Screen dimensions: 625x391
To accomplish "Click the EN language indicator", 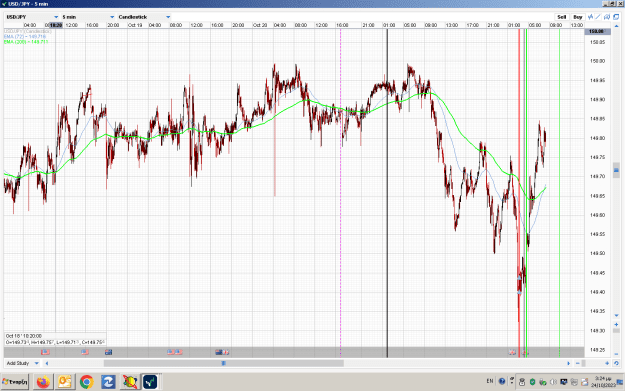I will click(490, 381).
